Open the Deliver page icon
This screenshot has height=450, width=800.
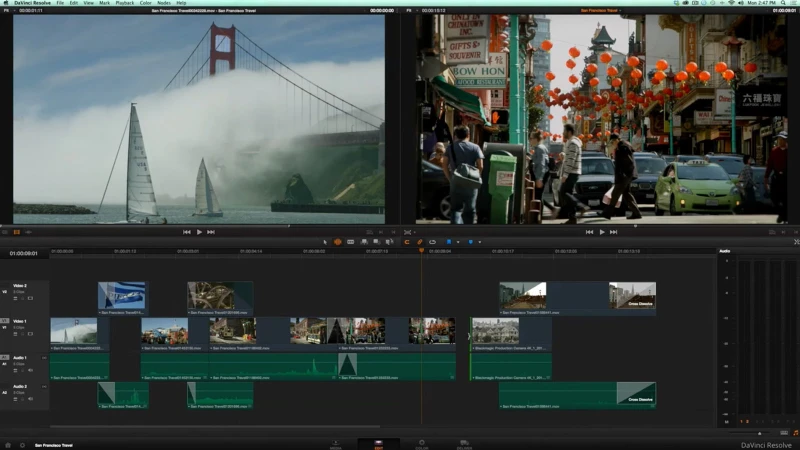[465, 442]
